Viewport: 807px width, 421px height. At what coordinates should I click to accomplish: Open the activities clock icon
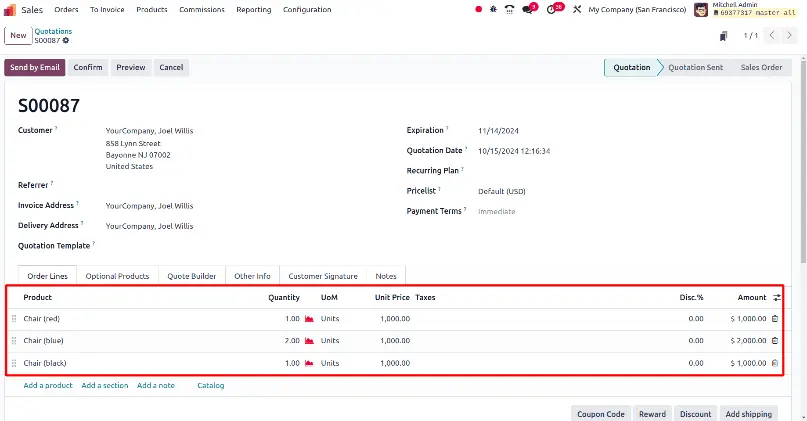tap(553, 9)
